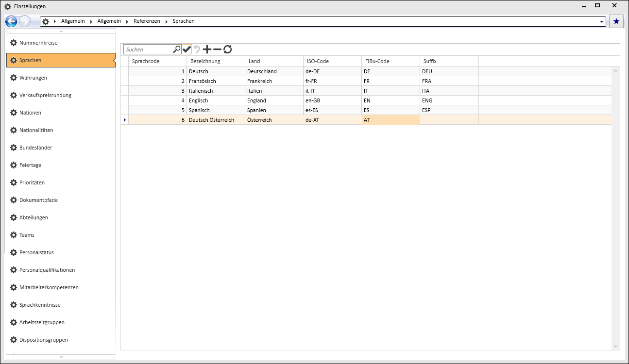Refresh the language list
Viewport: 629px width, 364px height.
pyautogui.click(x=227, y=49)
